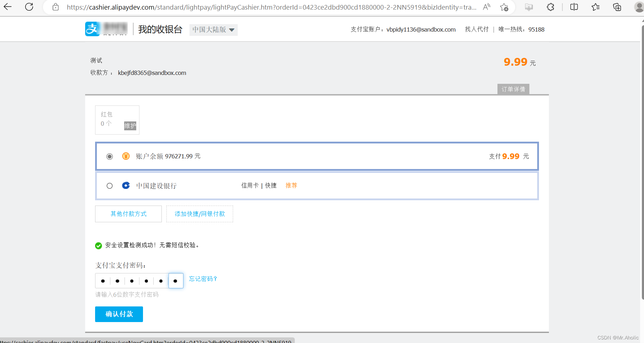
Task: Click the 维护 label in 红包 box
Action: tap(130, 126)
